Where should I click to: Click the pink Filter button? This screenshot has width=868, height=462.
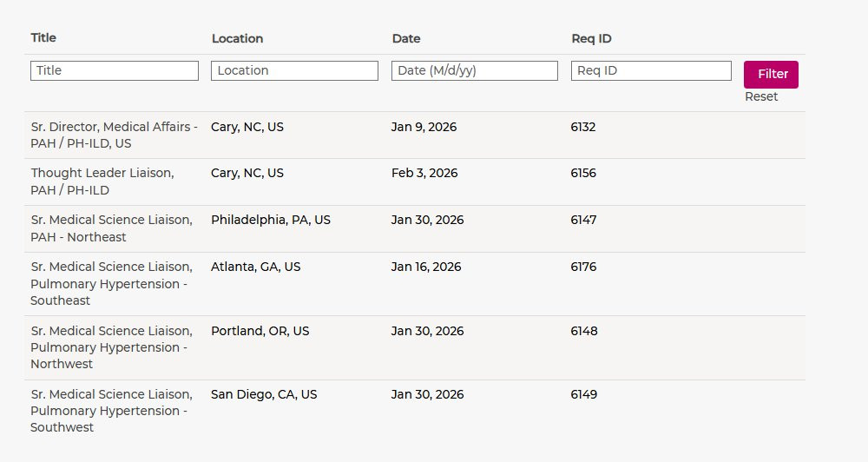[x=771, y=75]
